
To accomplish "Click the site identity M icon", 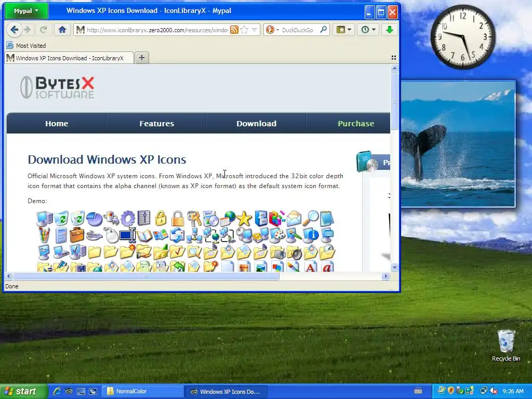I will [x=80, y=30].
